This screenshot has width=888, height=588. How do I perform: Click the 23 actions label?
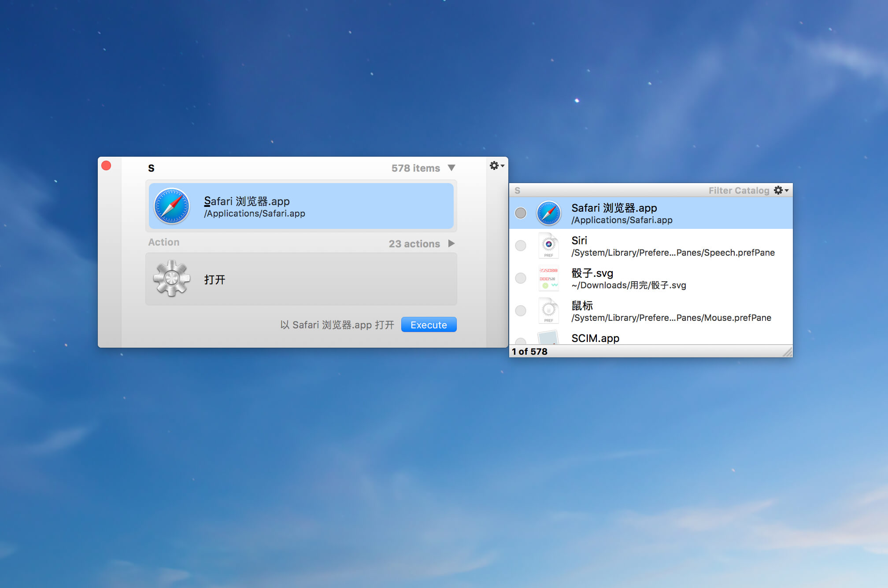414,244
